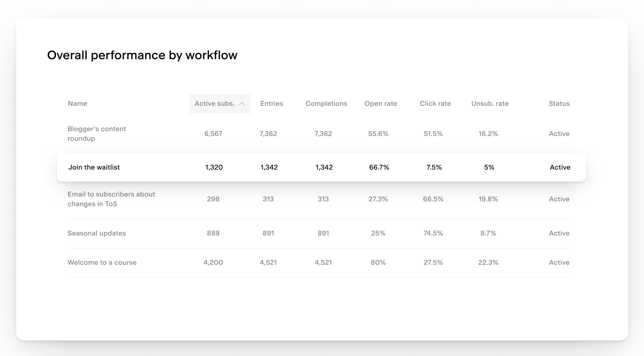The width and height of the screenshot is (644, 356).
Task: Click the 66.7% open rate value
Action: click(379, 167)
